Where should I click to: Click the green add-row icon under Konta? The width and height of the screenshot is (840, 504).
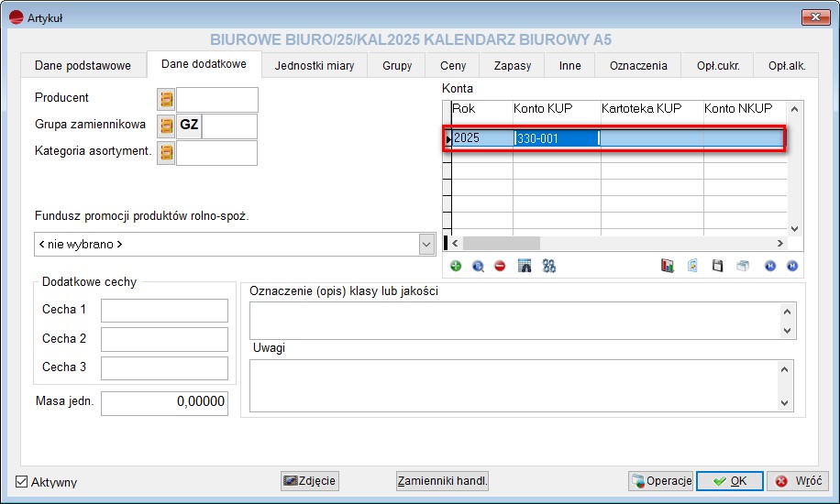[456, 266]
